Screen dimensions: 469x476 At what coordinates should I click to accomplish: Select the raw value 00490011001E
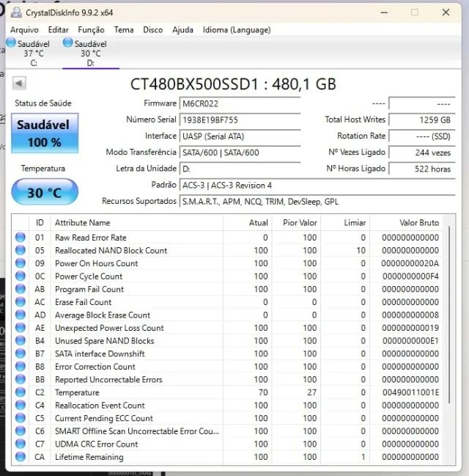[x=411, y=392]
